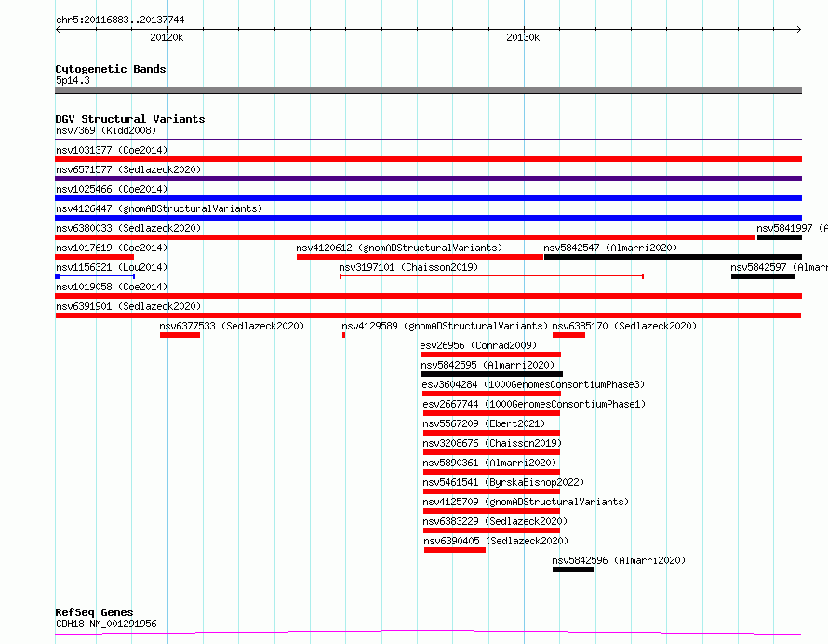Click the RefSeq Genes track title
The image size is (828, 644).
[x=94, y=613]
